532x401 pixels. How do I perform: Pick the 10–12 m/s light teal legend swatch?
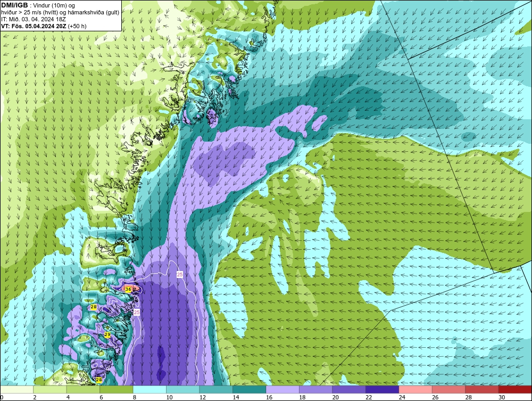point(183,389)
